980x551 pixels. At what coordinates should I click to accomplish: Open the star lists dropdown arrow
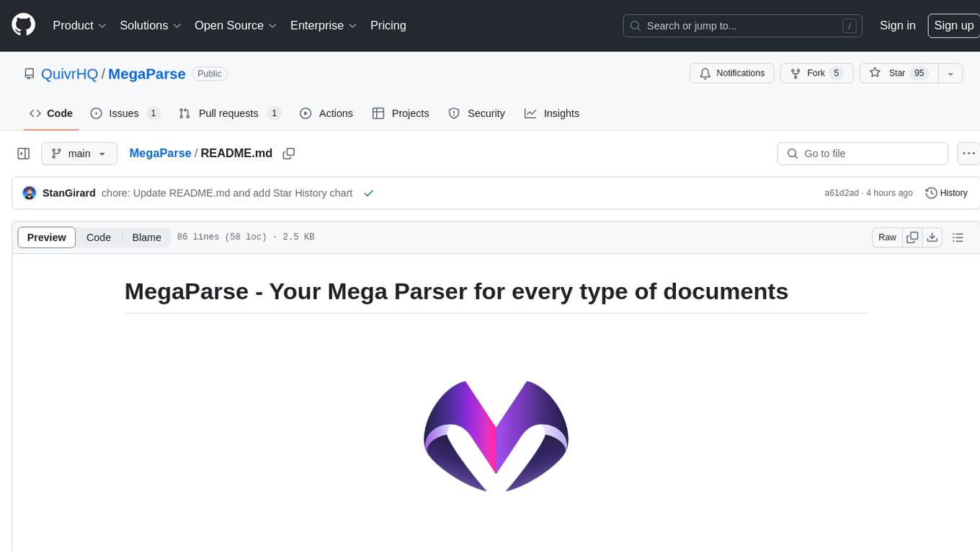(x=950, y=74)
